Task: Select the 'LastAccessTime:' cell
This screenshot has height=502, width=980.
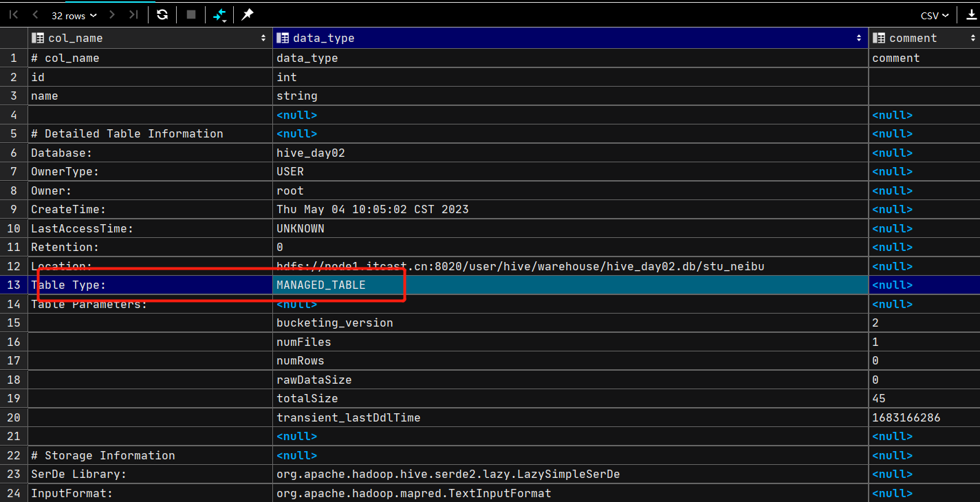Action: tap(150, 228)
